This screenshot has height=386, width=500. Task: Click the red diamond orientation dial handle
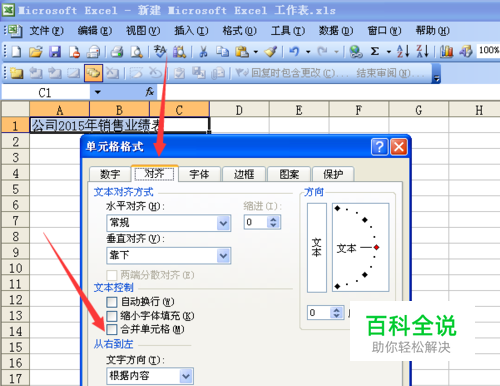[x=376, y=247]
